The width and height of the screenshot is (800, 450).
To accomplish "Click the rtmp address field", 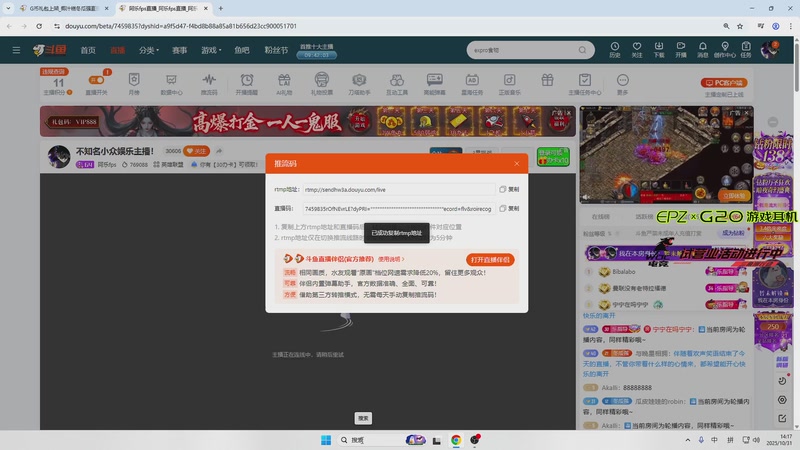I will (x=398, y=189).
